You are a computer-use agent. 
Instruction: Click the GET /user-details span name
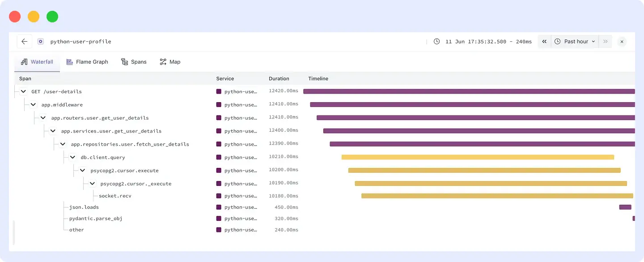56,91
